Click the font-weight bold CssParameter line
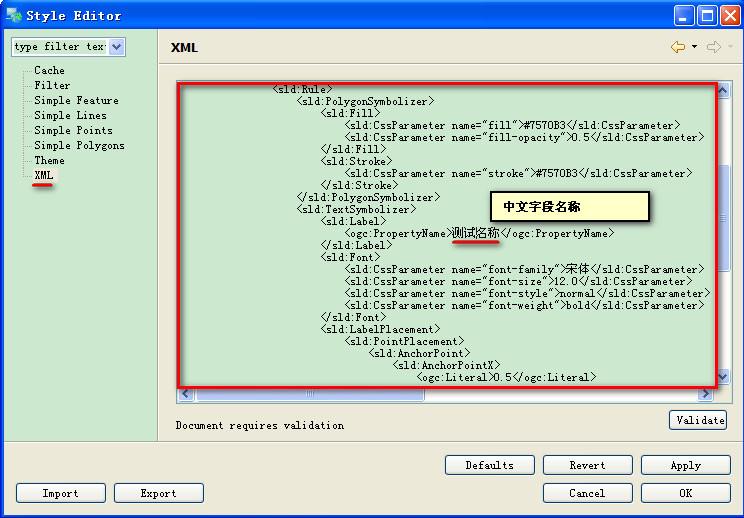Viewport: 744px width, 518px height. 524,305
